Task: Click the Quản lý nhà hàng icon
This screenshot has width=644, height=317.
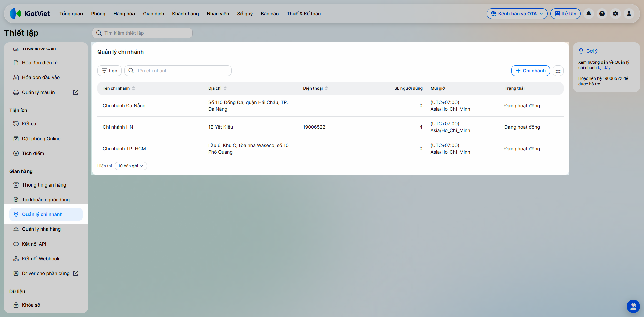Action: coord(16,229)
